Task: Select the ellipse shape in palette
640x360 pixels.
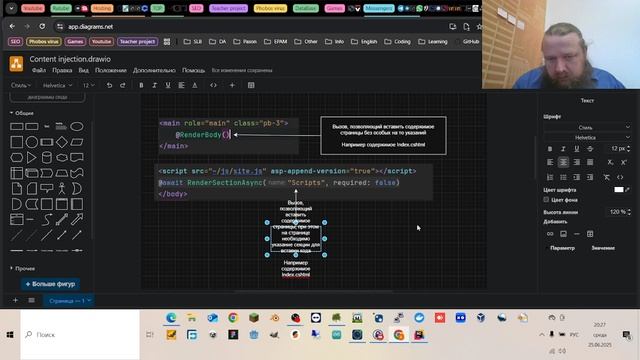Action: coord(77,127)
